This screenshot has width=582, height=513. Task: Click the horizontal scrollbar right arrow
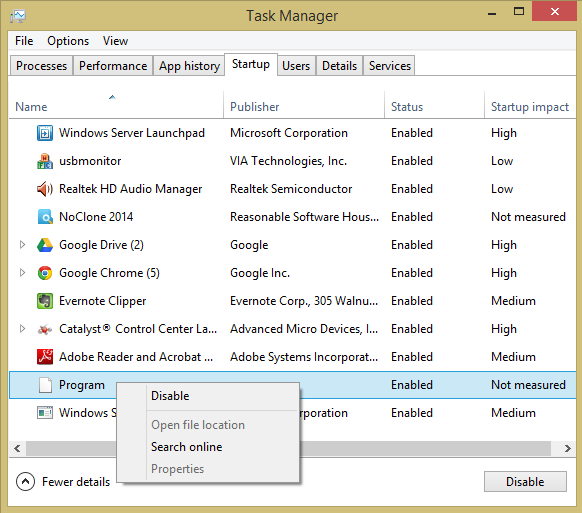pos(568,448)
